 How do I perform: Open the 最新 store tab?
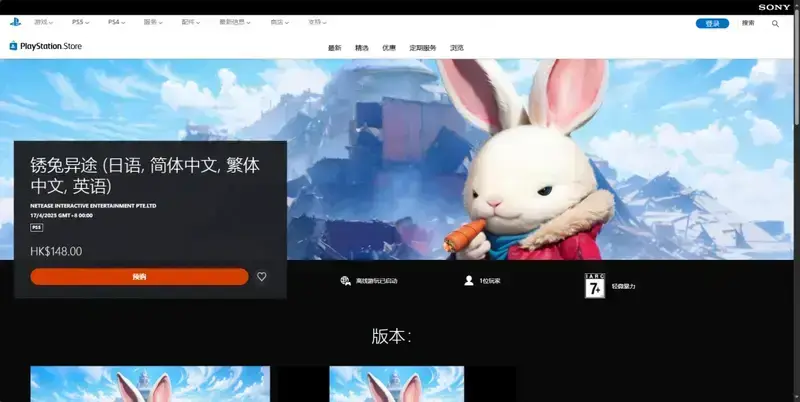334,47
